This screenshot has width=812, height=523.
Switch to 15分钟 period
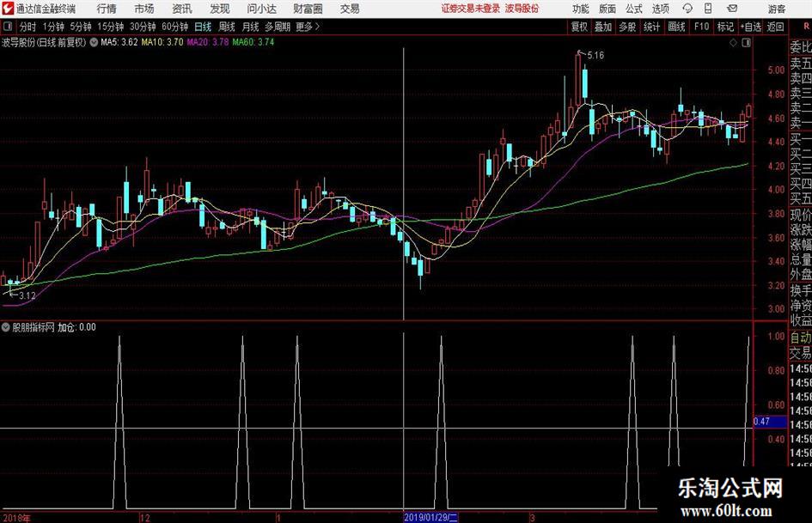point(111,27)
